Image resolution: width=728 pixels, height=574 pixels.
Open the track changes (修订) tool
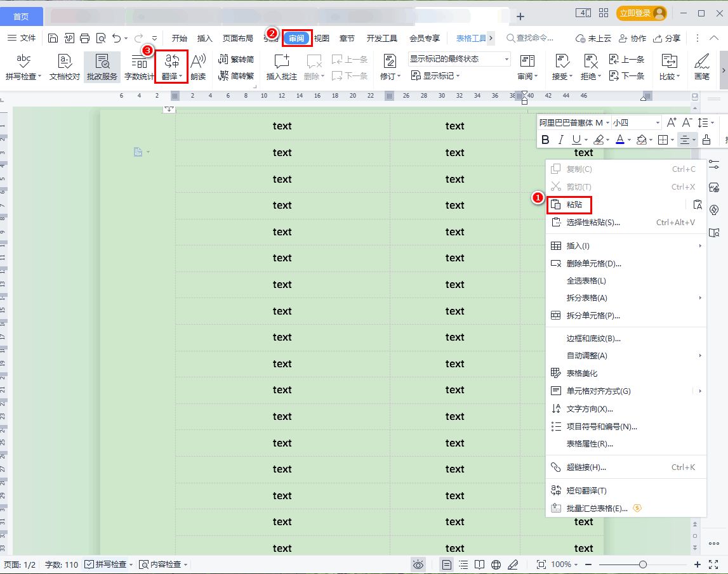coord(390,67)
